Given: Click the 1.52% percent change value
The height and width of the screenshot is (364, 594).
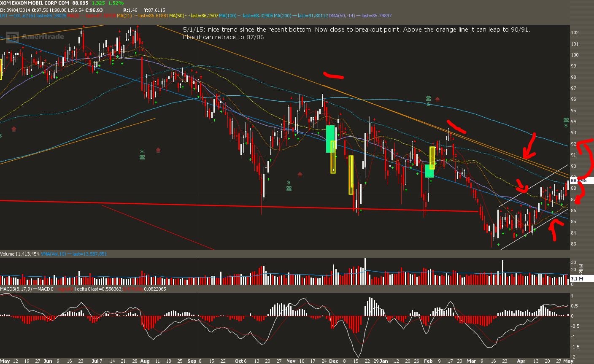Looking at the screenshot, I should click(116, 3).
